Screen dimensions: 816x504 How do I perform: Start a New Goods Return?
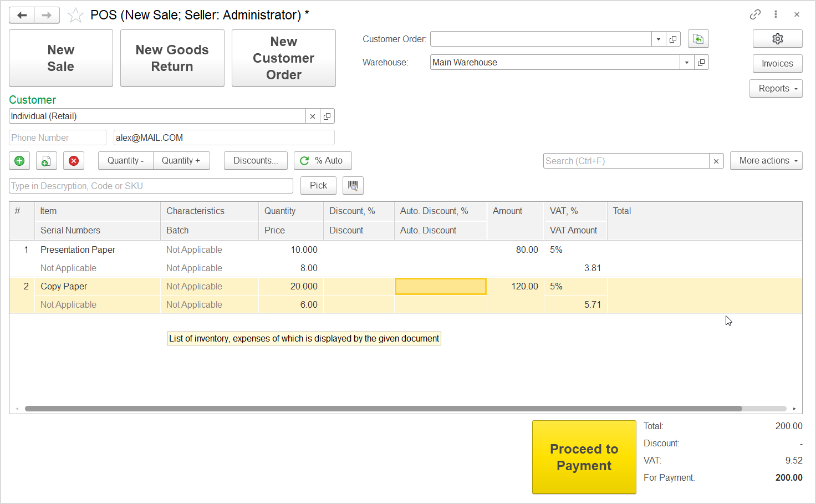point(172,58)
